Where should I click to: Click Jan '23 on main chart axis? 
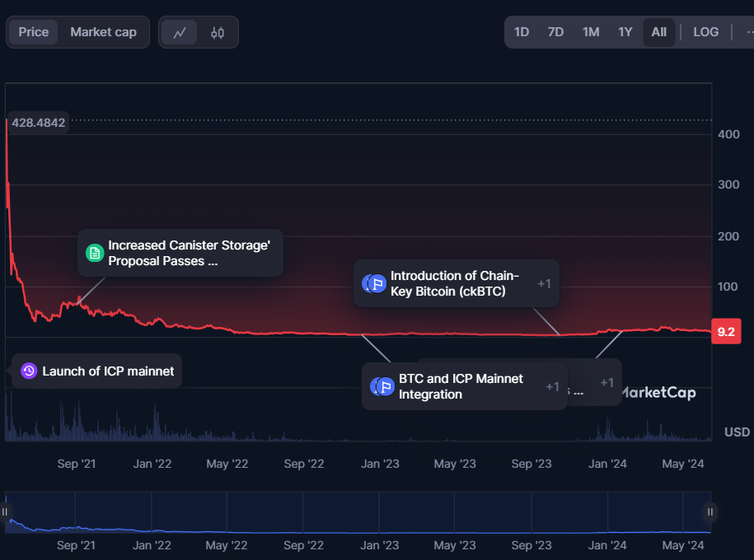[381, 464]
